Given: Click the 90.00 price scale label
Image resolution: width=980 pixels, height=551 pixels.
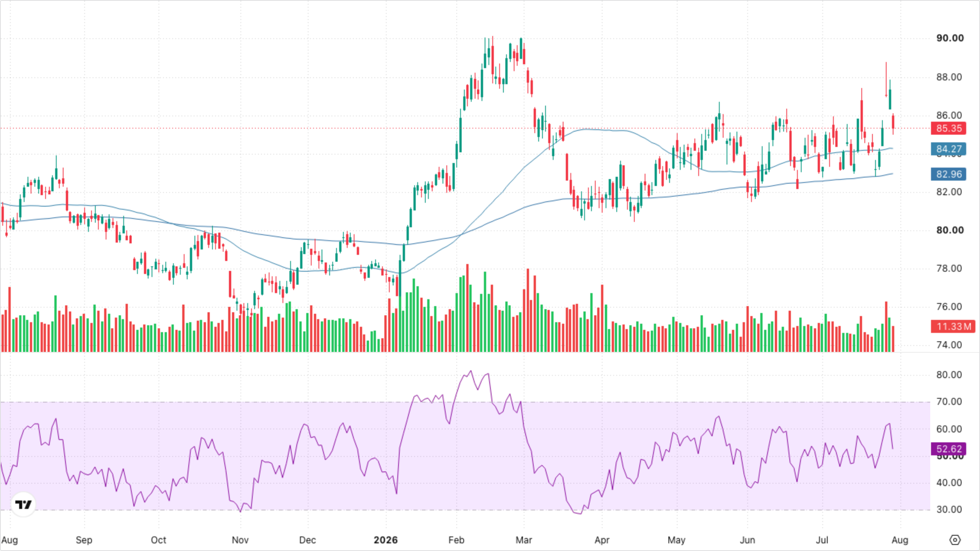Looking at the screenshot, I should pos(950,38).
